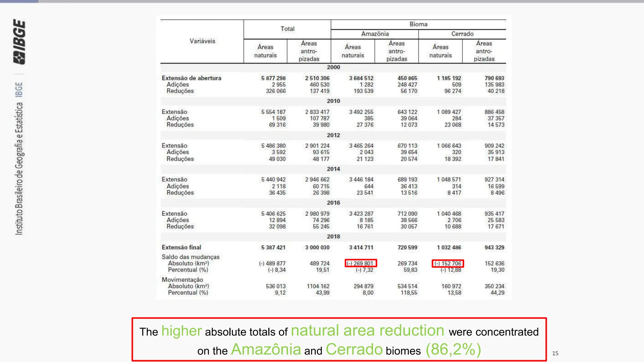Click the percentage 44,29
This screenshot has width=644, height=362.
click(x=497, y=293)
